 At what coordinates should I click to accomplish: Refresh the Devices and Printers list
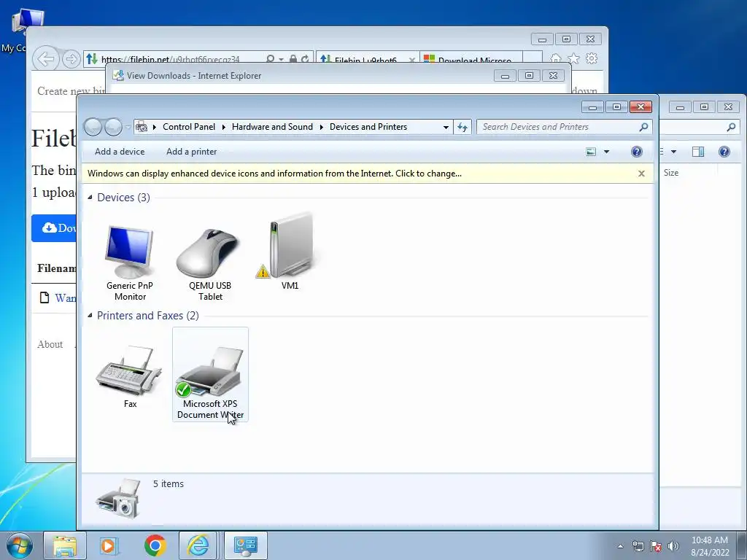pyautogui.click(x=462, y=127)
